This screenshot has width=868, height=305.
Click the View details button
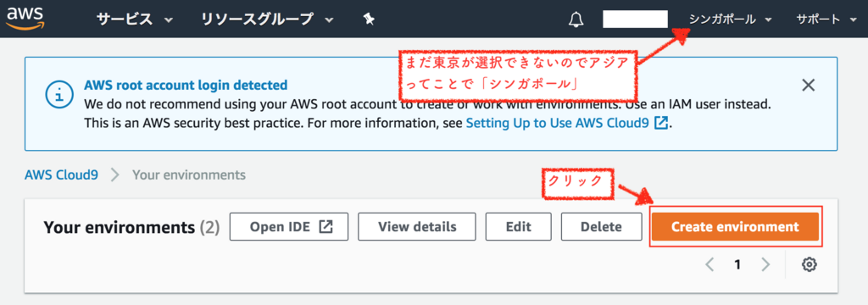click(417, 226)
